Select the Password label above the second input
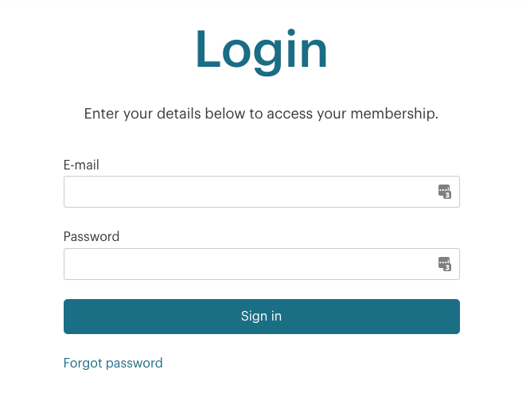 (92, 236)
